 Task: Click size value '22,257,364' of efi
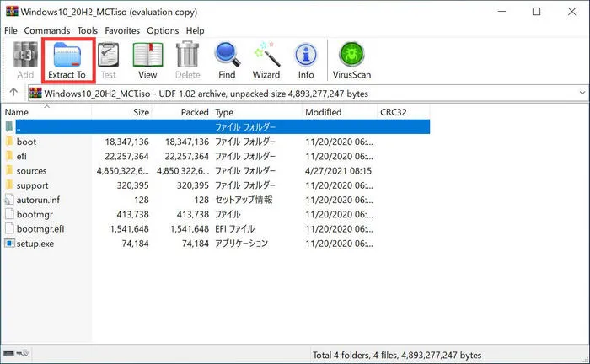(126, 156)
